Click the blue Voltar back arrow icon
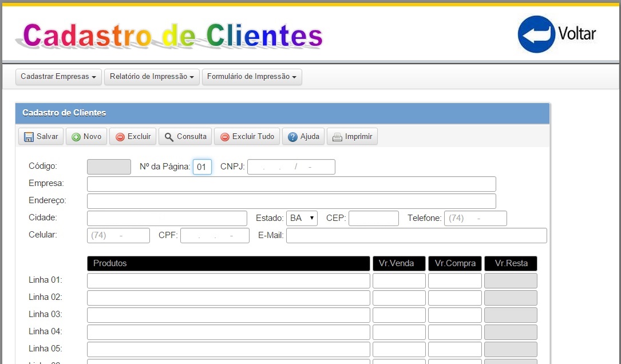This screenshot has height=364, width=621. [x=536, y=34]
